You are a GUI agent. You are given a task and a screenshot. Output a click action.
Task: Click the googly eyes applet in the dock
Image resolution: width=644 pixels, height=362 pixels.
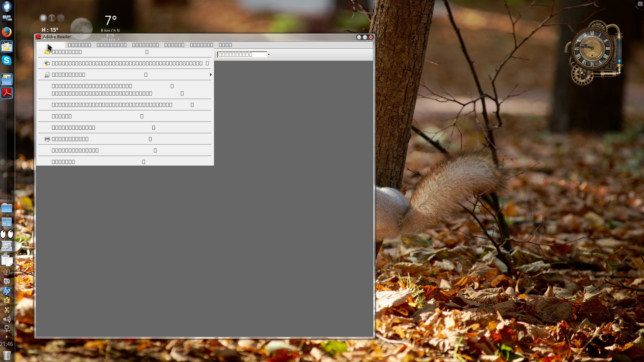(7, 234)
